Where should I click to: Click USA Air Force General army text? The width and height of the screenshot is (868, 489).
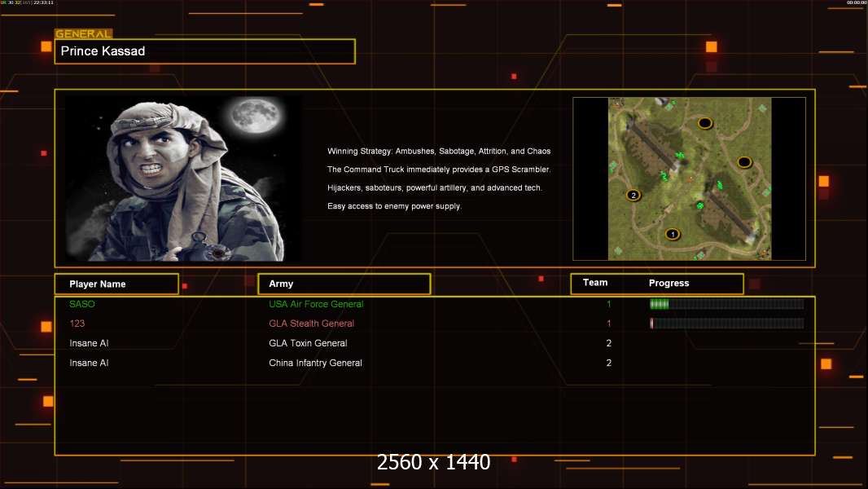click(x=316, y=304)
